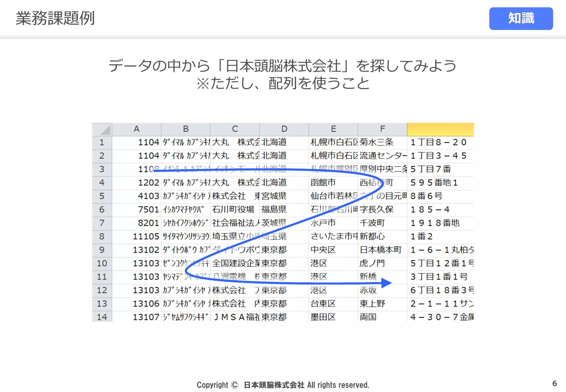Click cell 墨田区
The image size is (566, 392).
pos(333,317)
